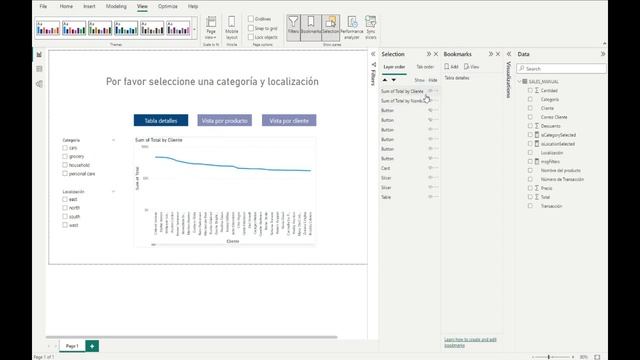Check the cars category option
Viewport: 640px width, 360px height.
point(65,148)
